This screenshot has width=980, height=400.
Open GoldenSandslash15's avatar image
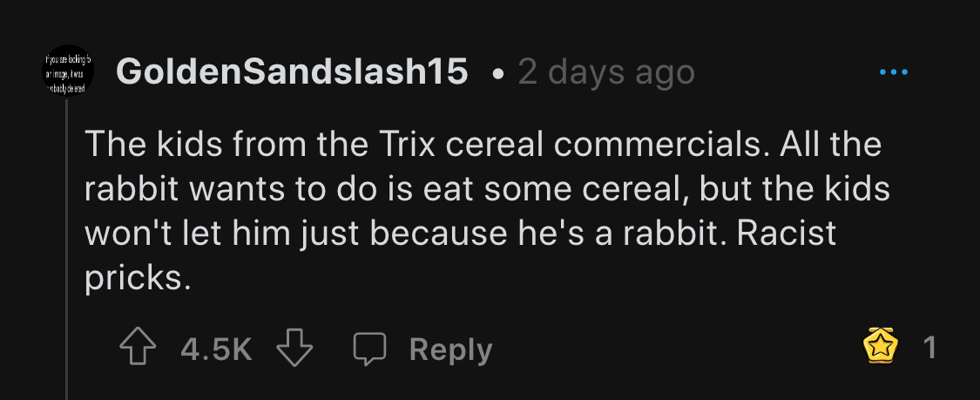(68, 71)
